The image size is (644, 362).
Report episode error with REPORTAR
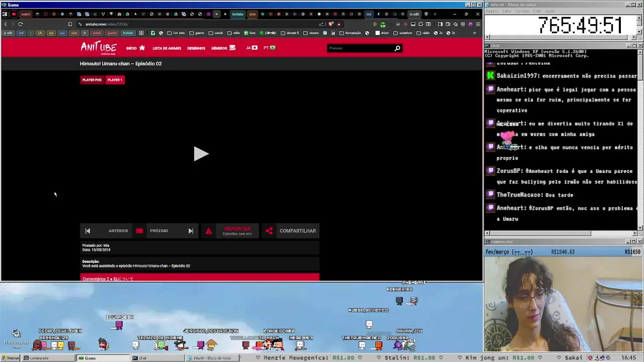click(237, 231)
